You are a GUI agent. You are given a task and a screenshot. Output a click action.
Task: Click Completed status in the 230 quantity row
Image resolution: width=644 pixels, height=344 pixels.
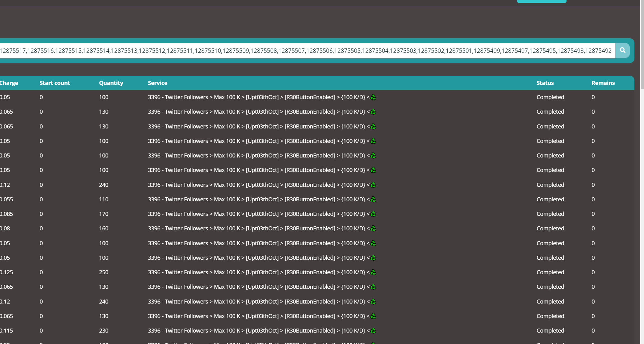click(x=550, y=330)
